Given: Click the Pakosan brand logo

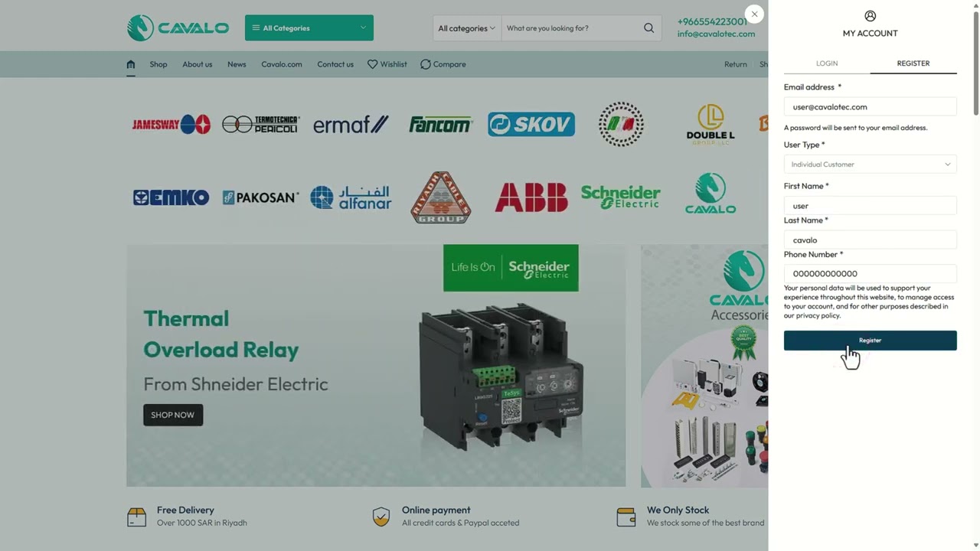Looking at the screenshot, I should [260, 197].
